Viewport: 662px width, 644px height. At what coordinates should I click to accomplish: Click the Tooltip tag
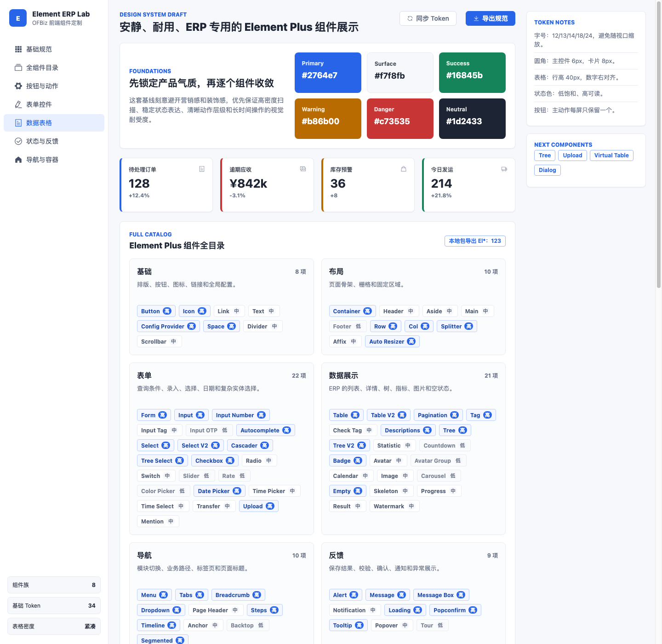click(348, 626)
